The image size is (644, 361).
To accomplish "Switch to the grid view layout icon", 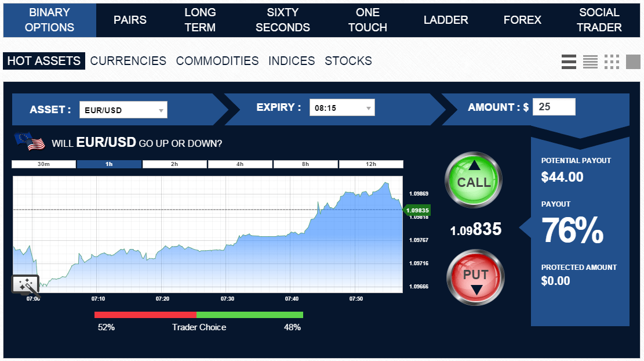I will (612, 61).
